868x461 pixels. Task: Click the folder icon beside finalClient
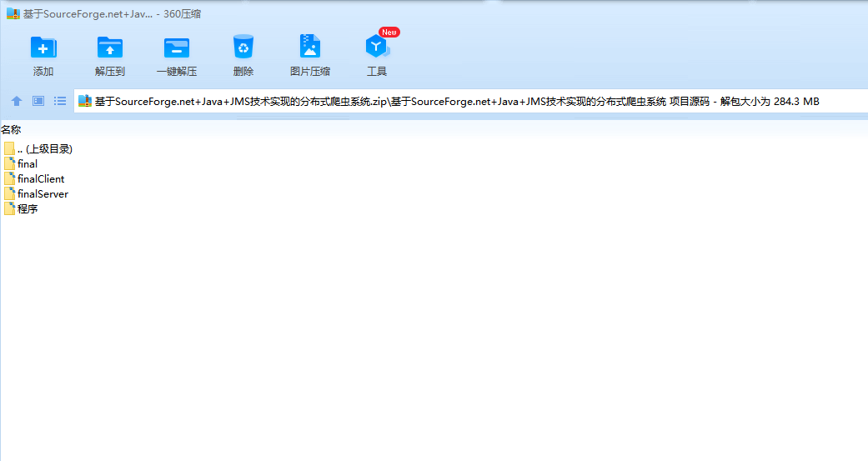pos(9,178)
